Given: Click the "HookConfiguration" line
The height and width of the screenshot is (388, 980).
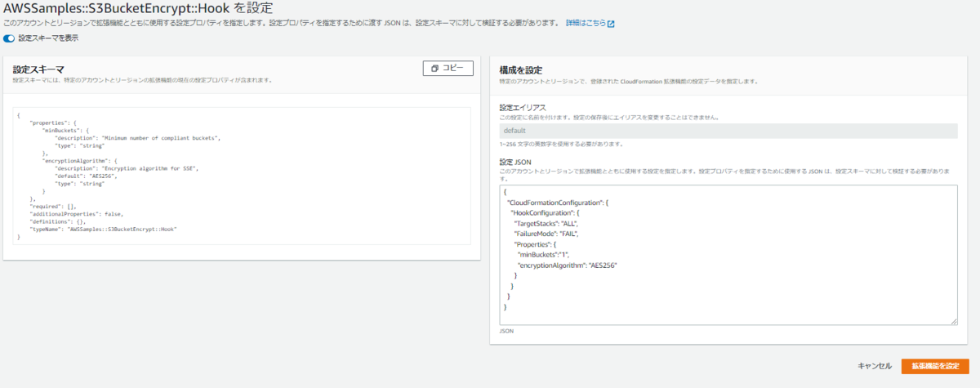Looking at the screenshot, I should point(544,212).
